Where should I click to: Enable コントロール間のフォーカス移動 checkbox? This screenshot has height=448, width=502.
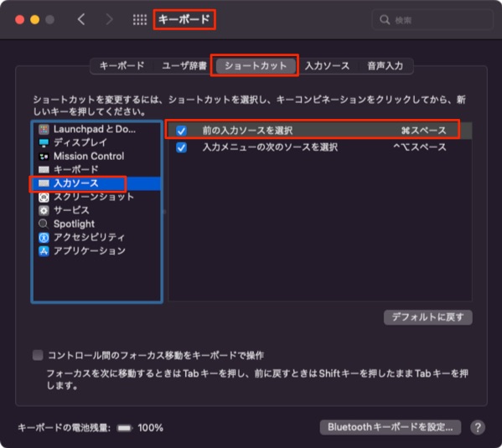[x=38, y=355]
